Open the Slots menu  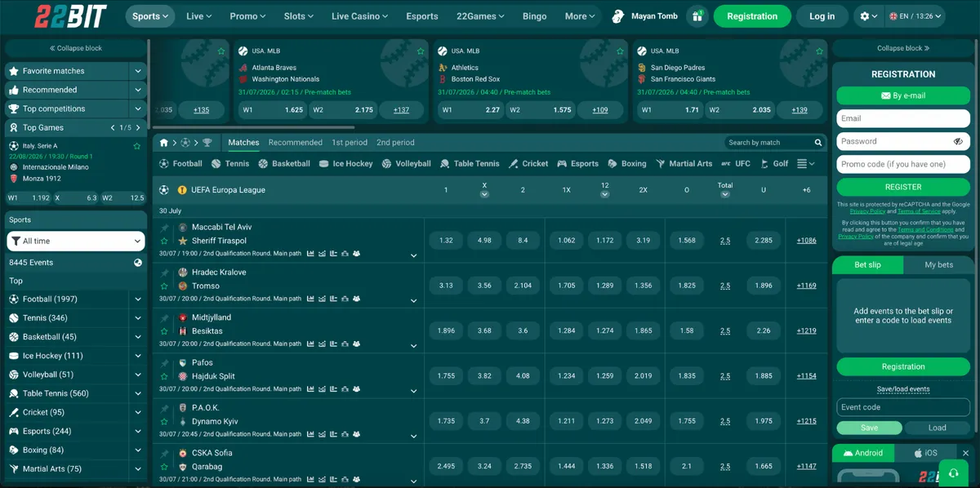click(x=299, y=16)
